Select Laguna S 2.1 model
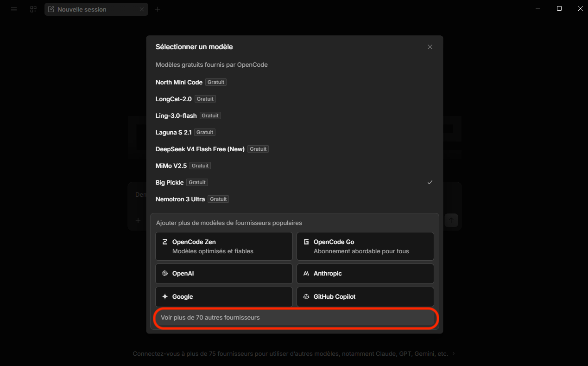Viewport: 588px width, 366px height. (295, 132)
